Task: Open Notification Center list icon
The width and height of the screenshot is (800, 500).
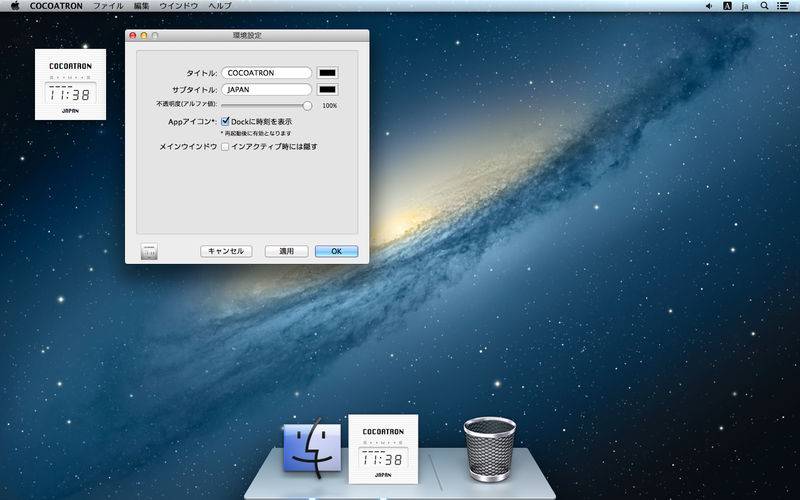Action: pos(782,6)
